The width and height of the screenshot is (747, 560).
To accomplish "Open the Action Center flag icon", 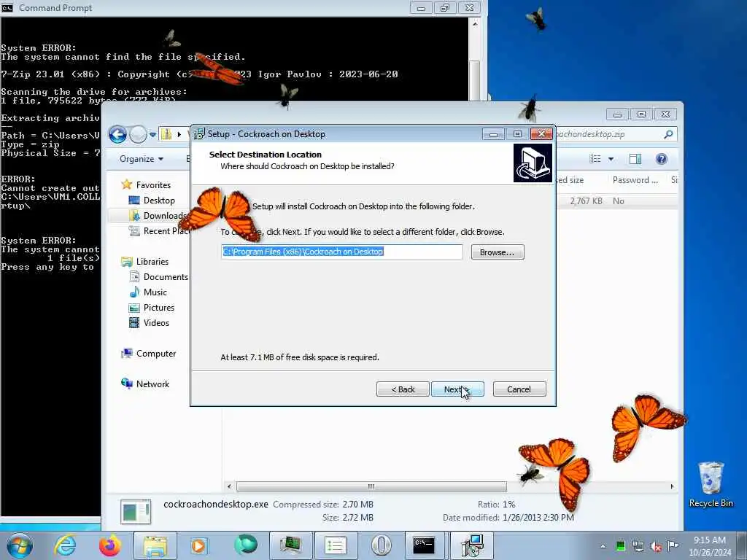I will coord(673,545).
